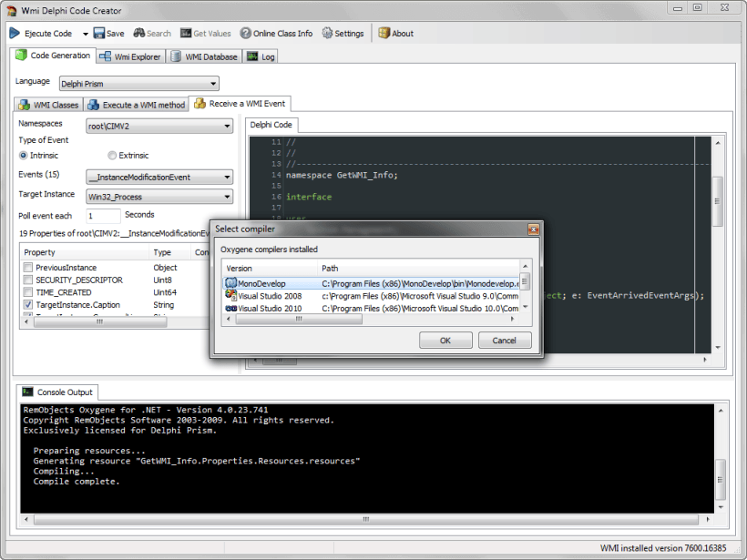Screen dimensions: 747x560
Task: Open the Ejecute Code dropdown arrow
Action: click(x=86, y=34)
